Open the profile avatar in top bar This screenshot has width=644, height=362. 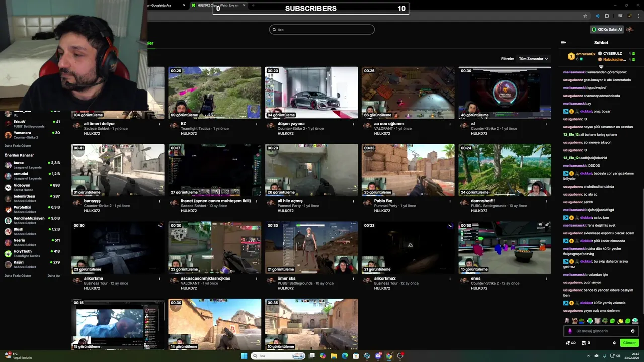pyautogui.click(x=630, y=30)
